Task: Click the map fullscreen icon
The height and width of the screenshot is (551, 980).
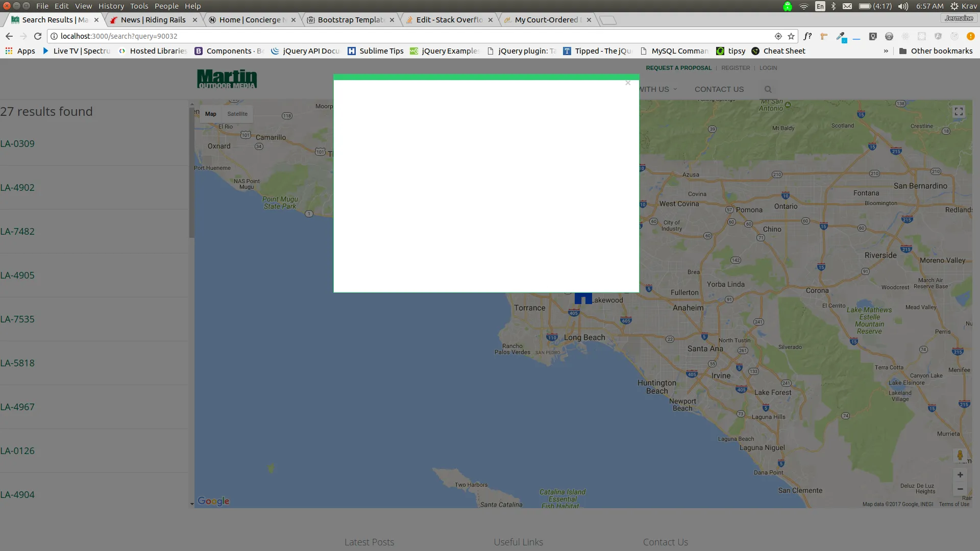Action: [959, 112]
